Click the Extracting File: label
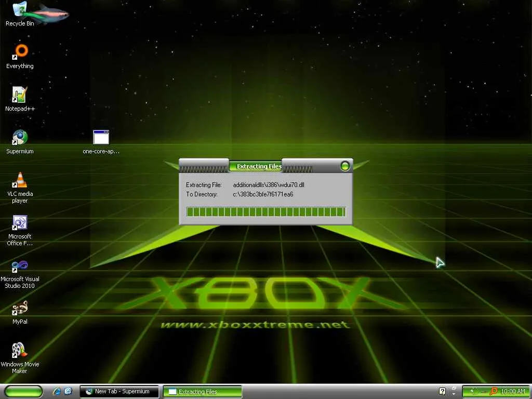 (204, 185)
